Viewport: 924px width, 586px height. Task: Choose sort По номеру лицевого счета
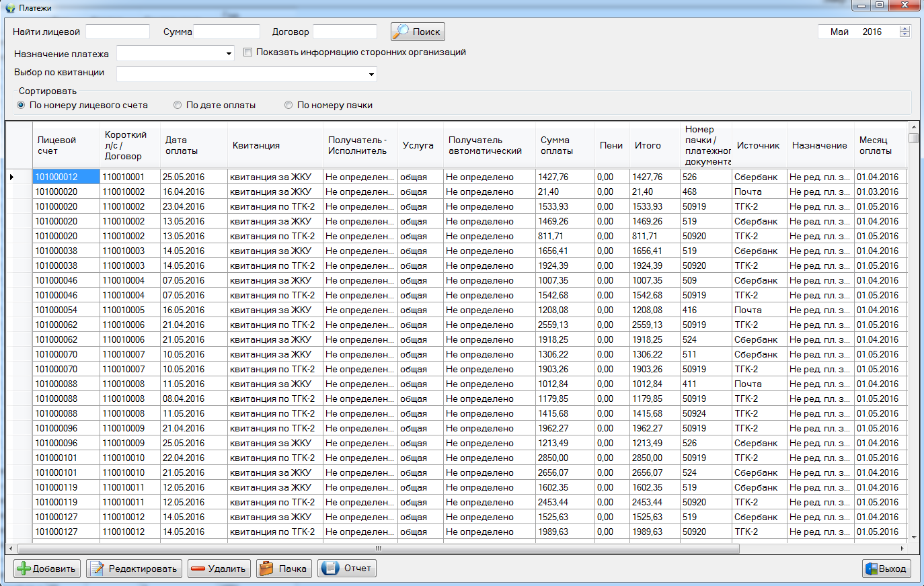pos(21,105)
